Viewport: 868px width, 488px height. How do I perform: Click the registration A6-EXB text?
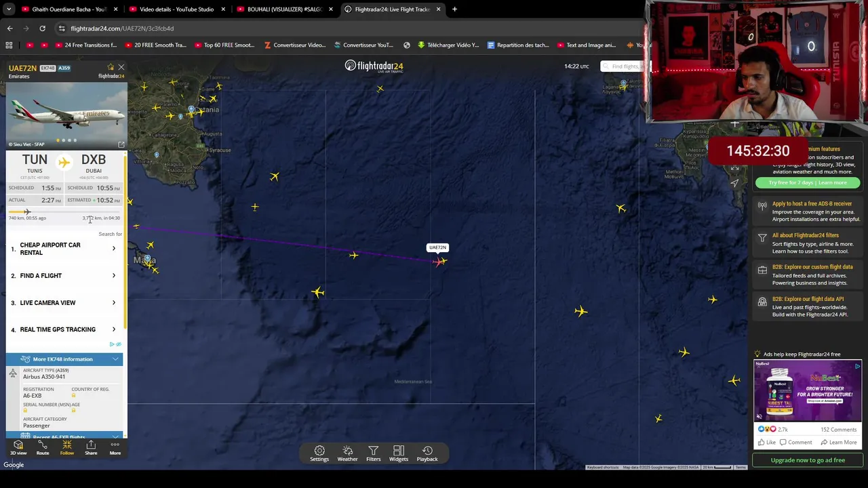(x=32, y=396)
